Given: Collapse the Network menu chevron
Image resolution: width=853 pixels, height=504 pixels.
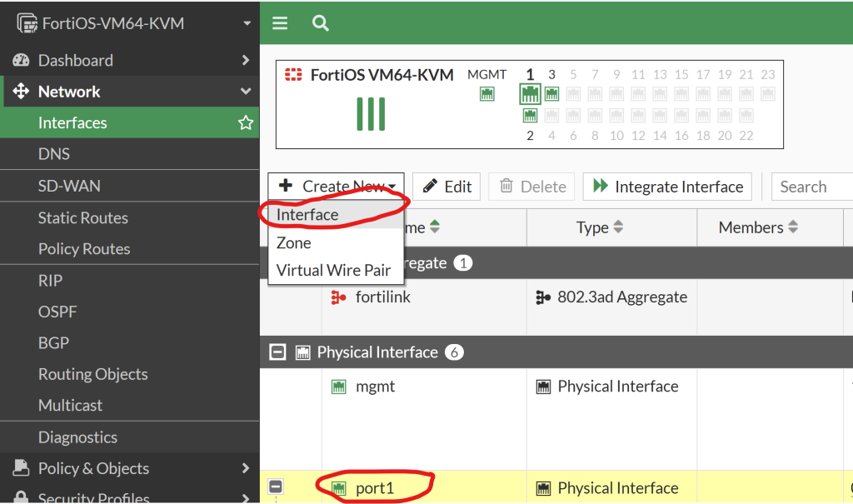Looking at the screenshot, I should click(246, 92).
